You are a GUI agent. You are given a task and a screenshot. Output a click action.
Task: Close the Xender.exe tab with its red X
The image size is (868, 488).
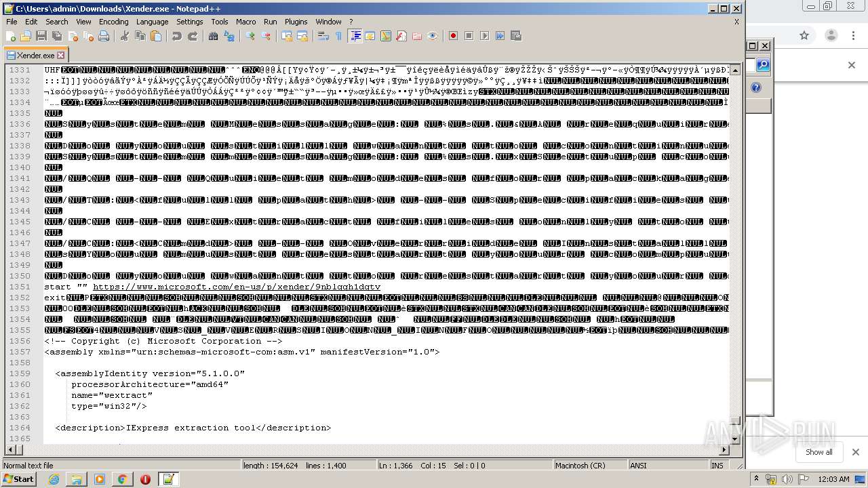[60, 56]
